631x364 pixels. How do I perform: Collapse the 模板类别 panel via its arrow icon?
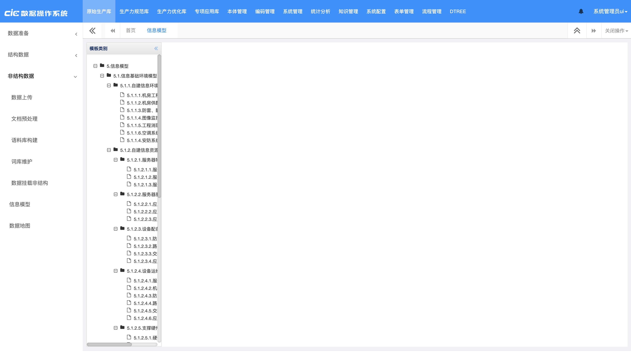[156, 48]
